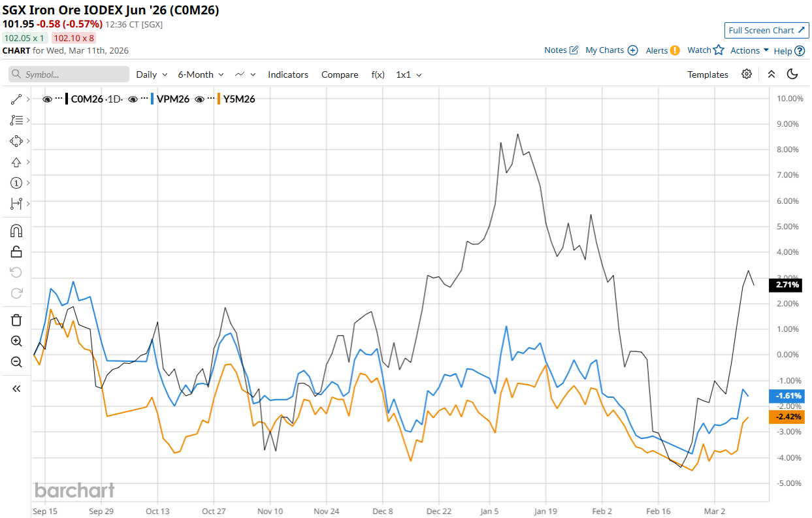The width and height of the screenshot is (812, 518).
Task: Click the trash icon to delete drawings
Action: (16, 320)
